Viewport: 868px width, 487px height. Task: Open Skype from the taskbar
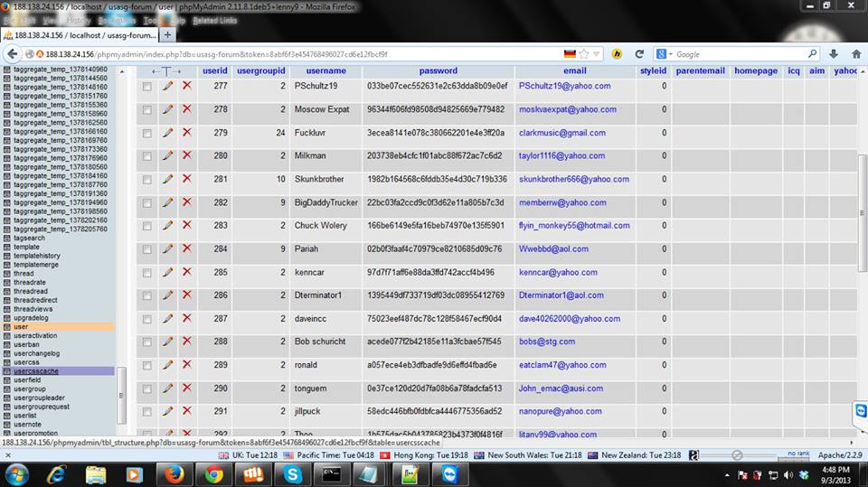coord(292,474)
